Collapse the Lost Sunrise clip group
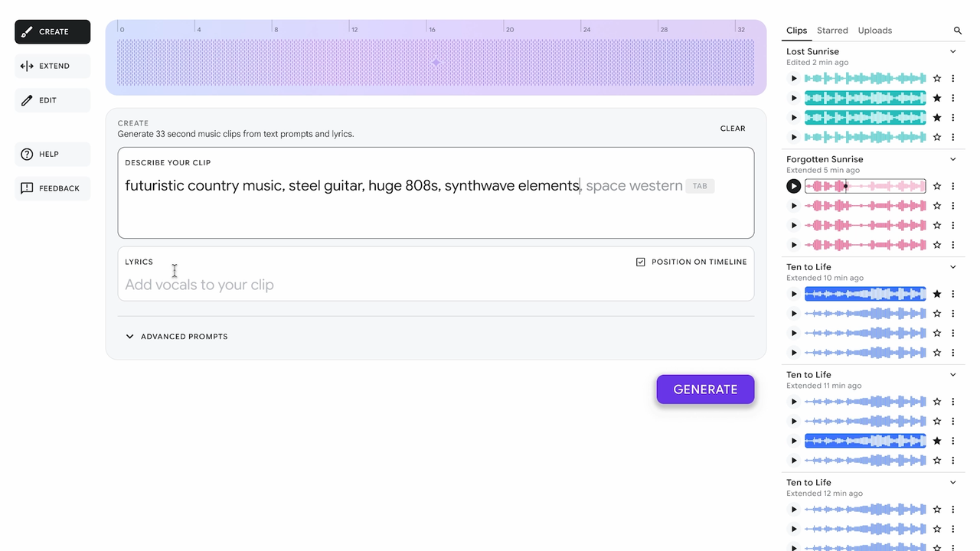 coord(953,51)
